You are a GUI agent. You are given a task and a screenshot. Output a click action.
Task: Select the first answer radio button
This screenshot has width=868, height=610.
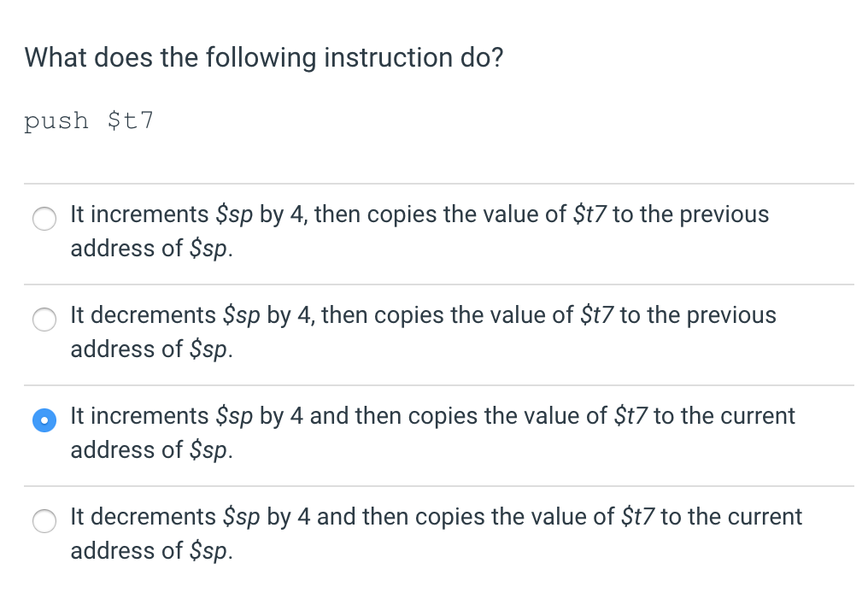click(44, 219)
